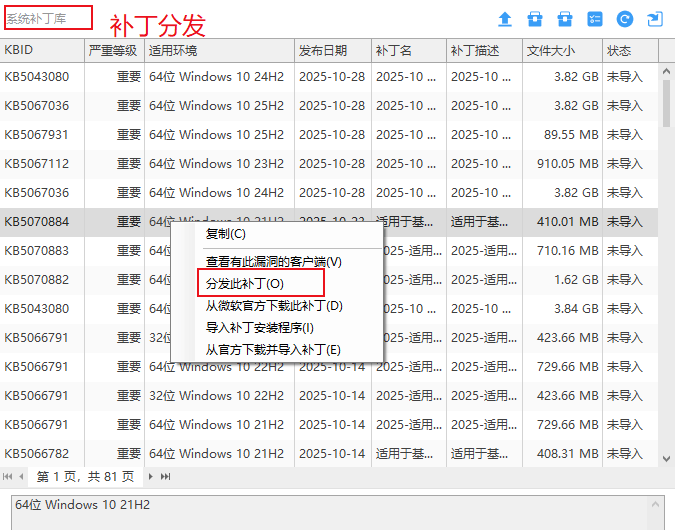Select the KB5067112 row
The image size is (675, 530).
(x=329, y=164)
